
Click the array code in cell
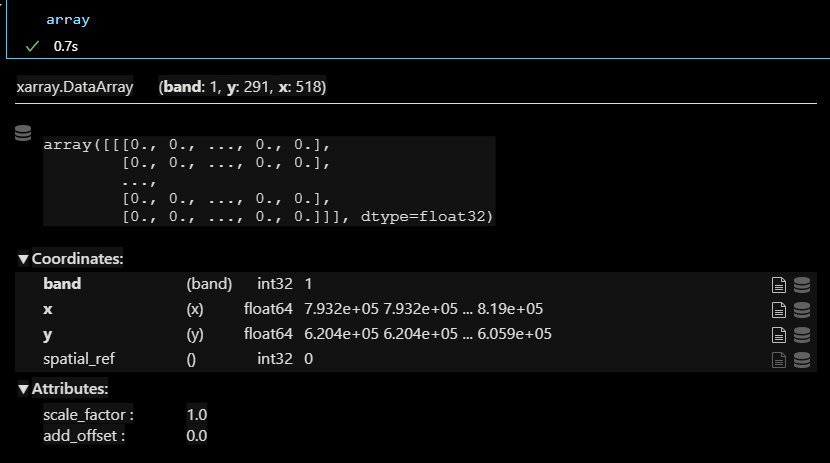point(68,20)
